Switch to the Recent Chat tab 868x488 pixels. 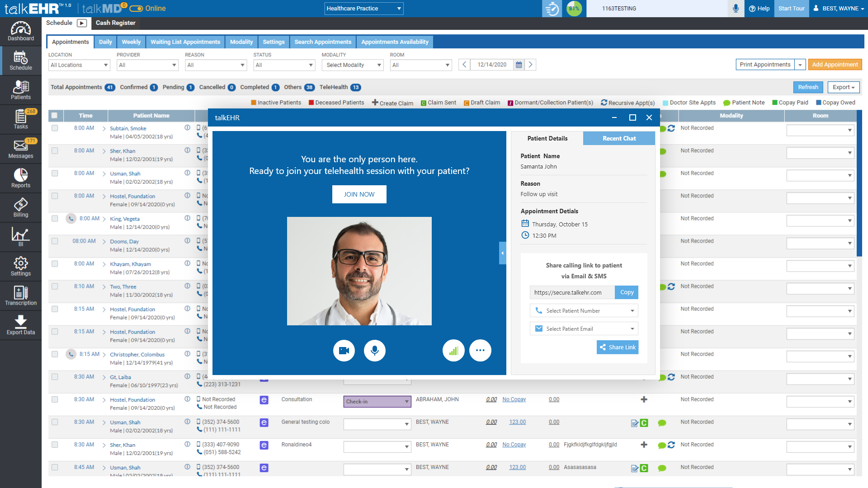[x=619, y=138]
